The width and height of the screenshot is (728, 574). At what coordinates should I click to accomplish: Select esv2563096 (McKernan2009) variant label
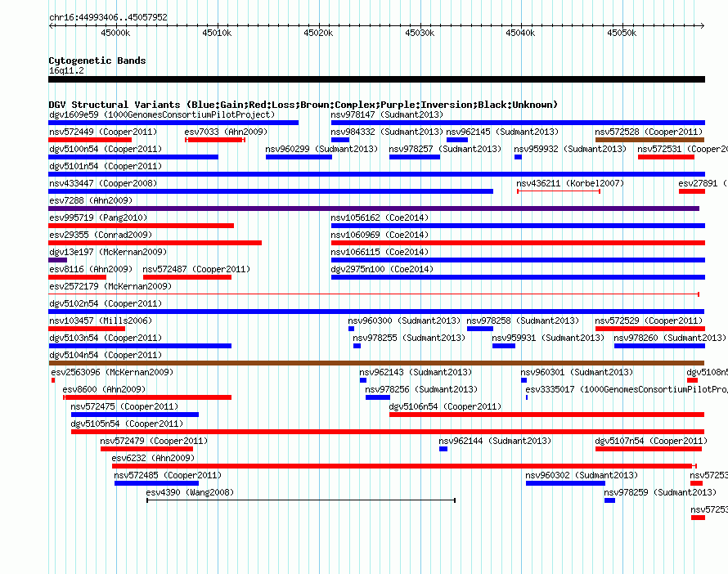[x=112, y=372]
